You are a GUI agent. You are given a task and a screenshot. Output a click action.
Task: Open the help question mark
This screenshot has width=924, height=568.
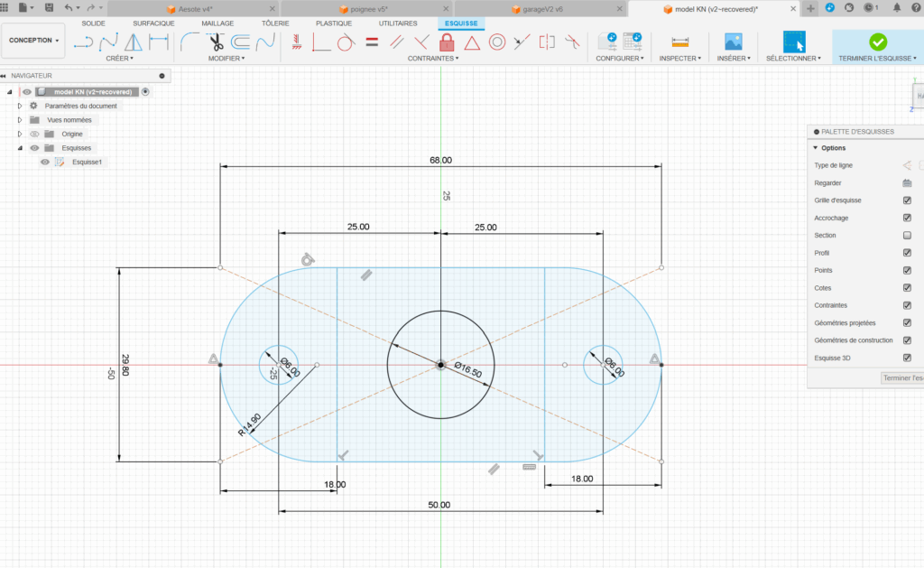[x=917, y=7]
